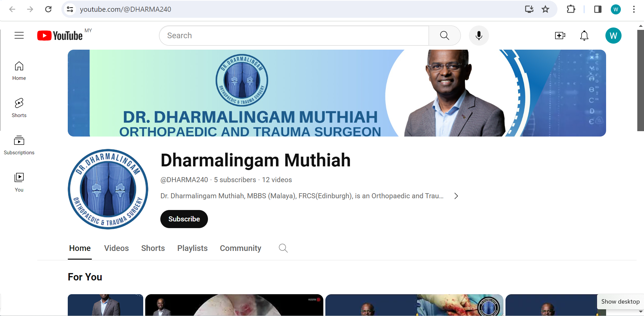Click the search magnifier button

coord(444,36)
